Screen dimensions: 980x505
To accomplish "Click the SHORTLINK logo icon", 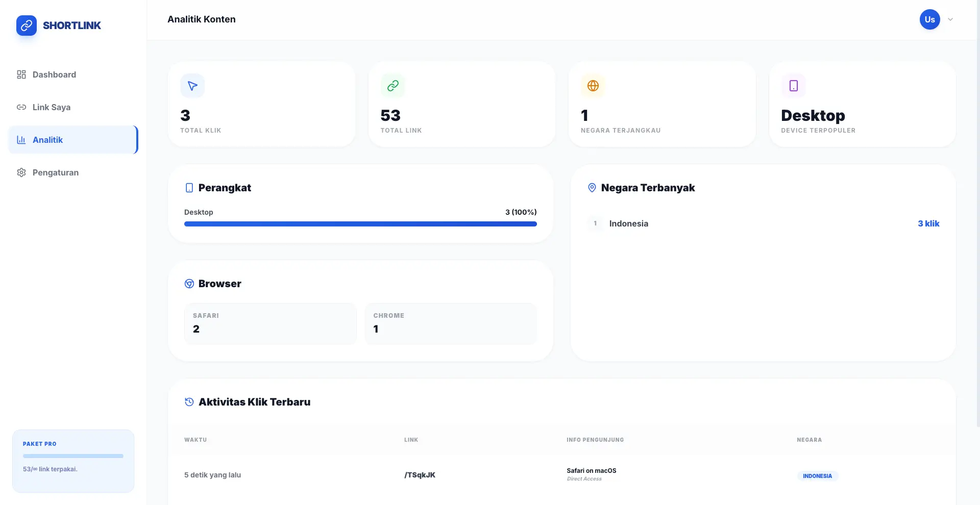I will pyautogui.click(x=27, y=26).
